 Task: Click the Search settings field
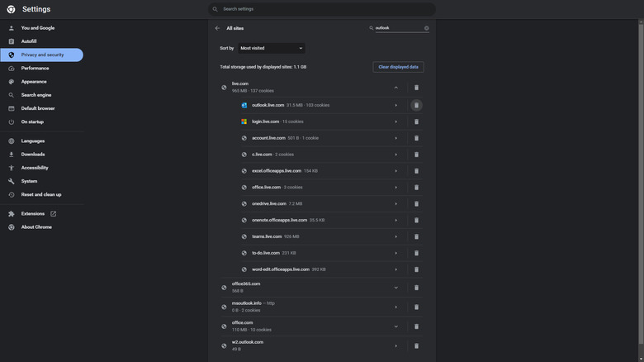tap(322, 9)
